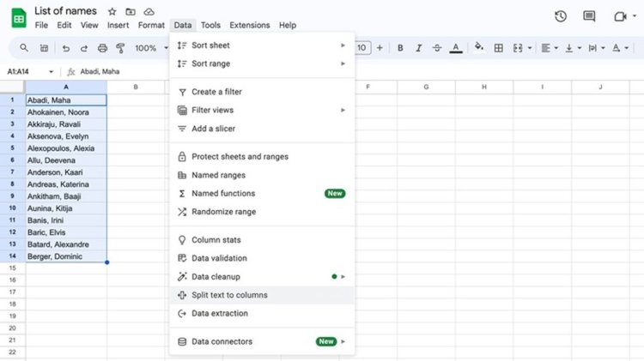Choose Create a filter
644x361 pixels.
262,92
